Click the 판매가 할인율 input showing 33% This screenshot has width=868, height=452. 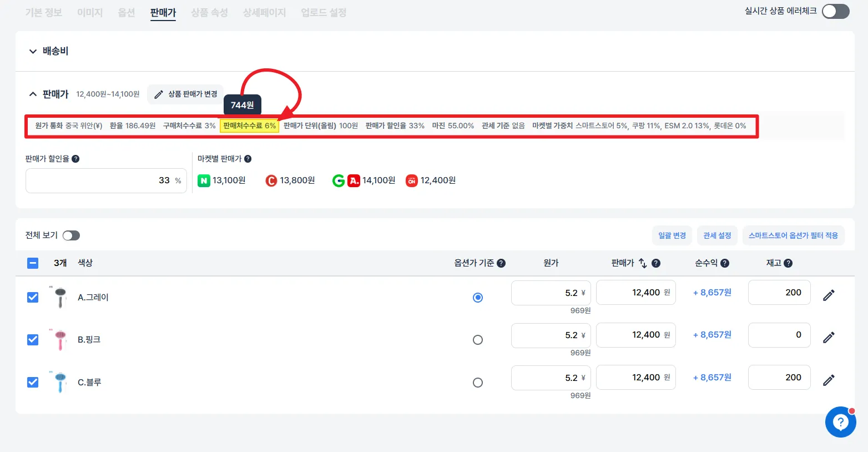point(106,180)
